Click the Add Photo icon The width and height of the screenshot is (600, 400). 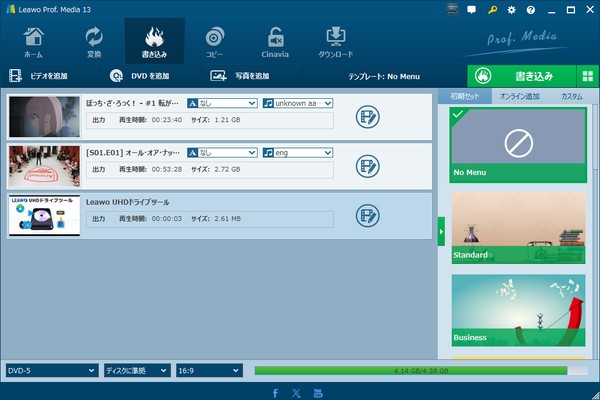[218, 76]
